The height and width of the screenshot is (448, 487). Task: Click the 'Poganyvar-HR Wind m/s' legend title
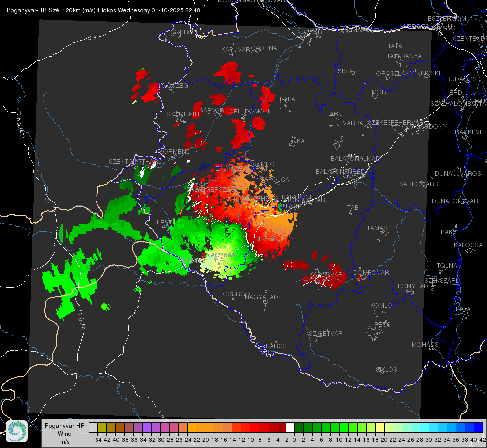[65, 434]
